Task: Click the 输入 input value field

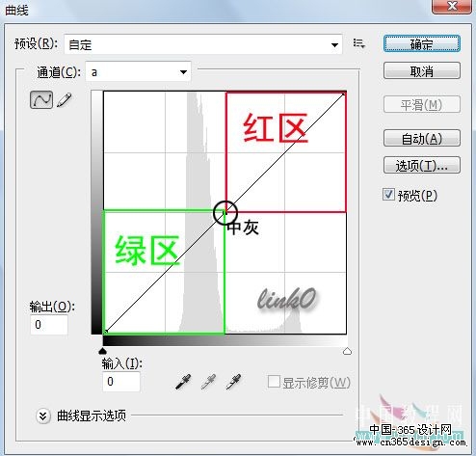Action: pos(121,382)
